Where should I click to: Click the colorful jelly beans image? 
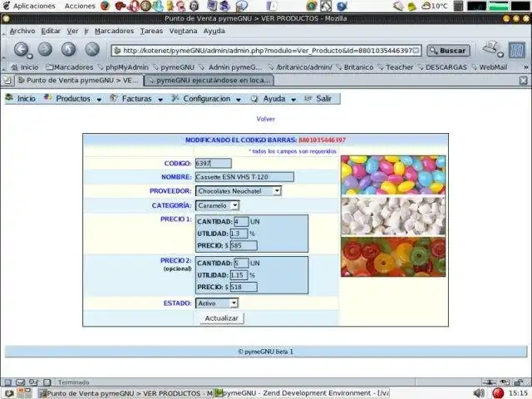click(393, 175)
